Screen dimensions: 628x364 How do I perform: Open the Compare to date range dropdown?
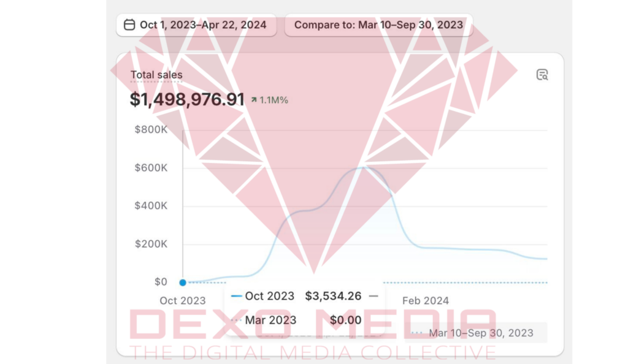[378, 25]
